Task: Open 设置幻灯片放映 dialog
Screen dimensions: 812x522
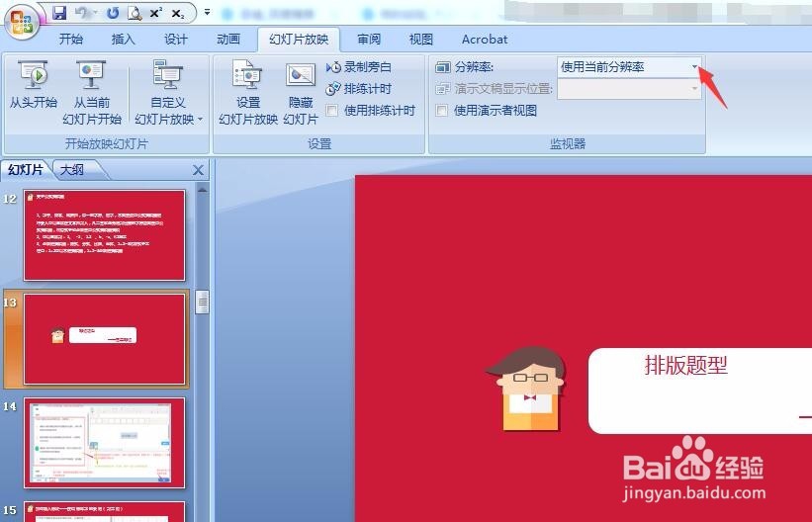Action: click(248, 92)
